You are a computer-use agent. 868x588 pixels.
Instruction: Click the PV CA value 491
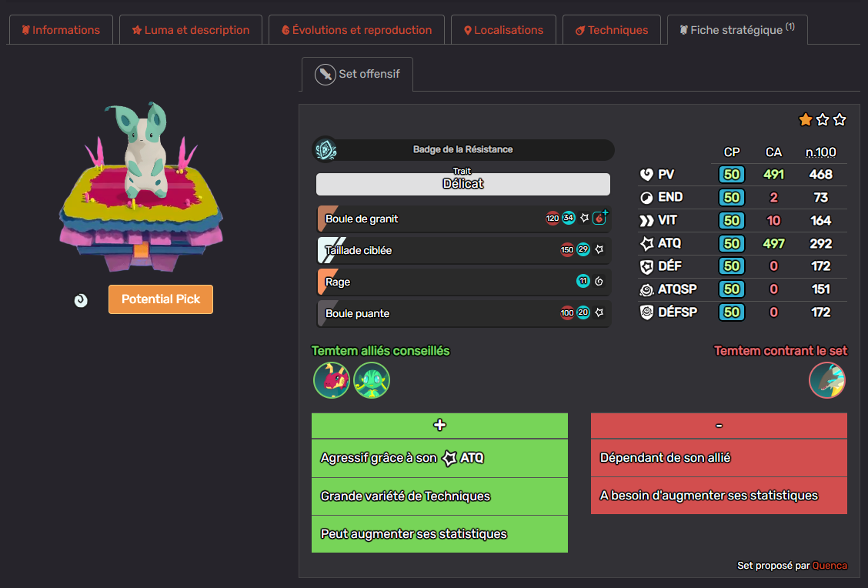[773, 175]
